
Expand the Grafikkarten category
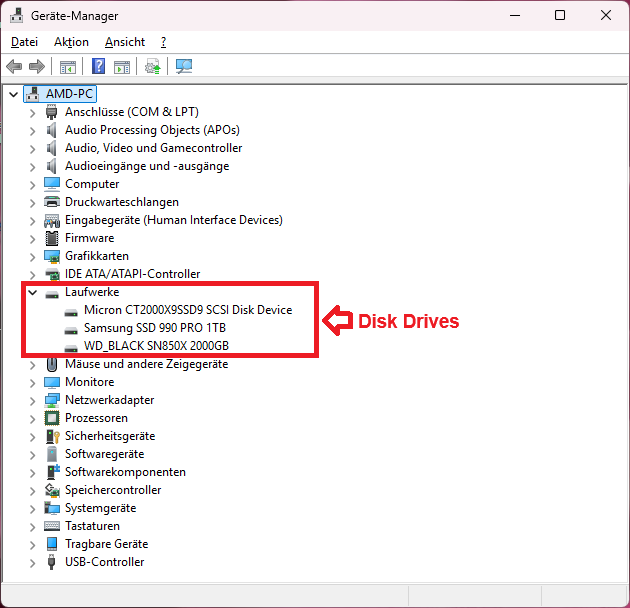(x=32, y=256)
